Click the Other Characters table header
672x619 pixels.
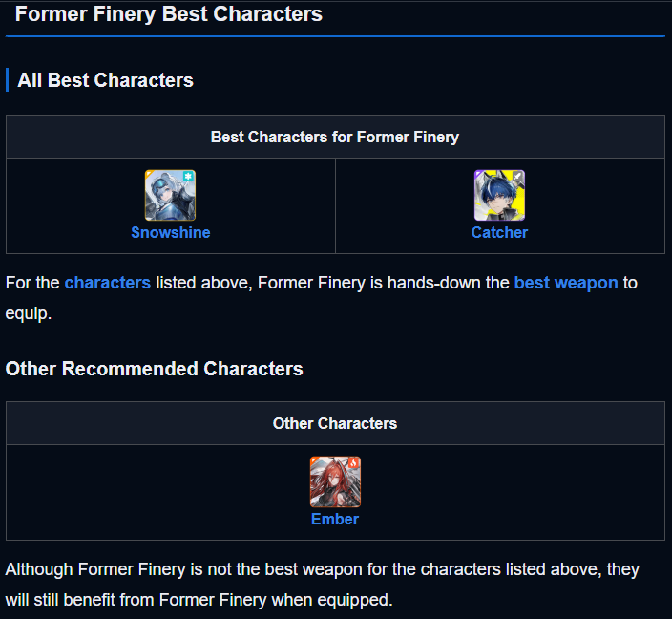[335, 423]
